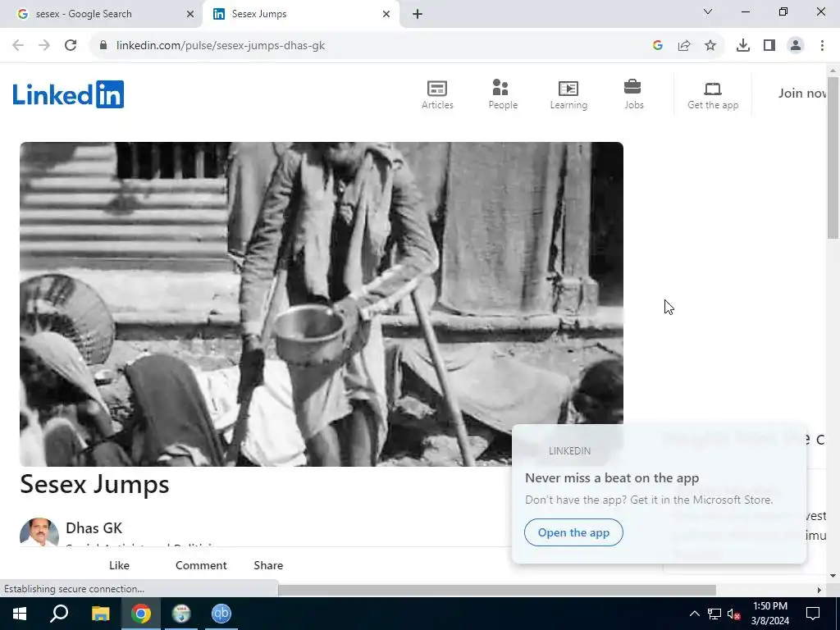Open the muted volume tray icon
The width and height of the screenshot is (840, 630).
[734, 614]
